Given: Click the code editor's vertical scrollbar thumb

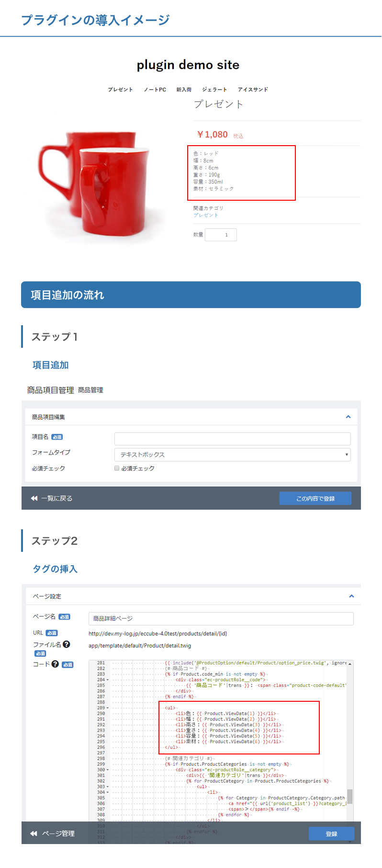Looking at the screenshot, I should (350, 796).
